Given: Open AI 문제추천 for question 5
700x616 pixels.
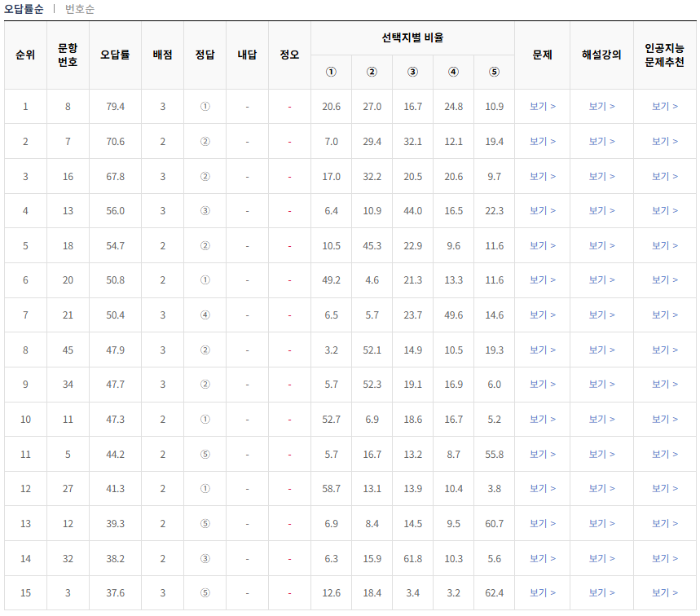Looking at the screenshot, I should pos(663,454).
